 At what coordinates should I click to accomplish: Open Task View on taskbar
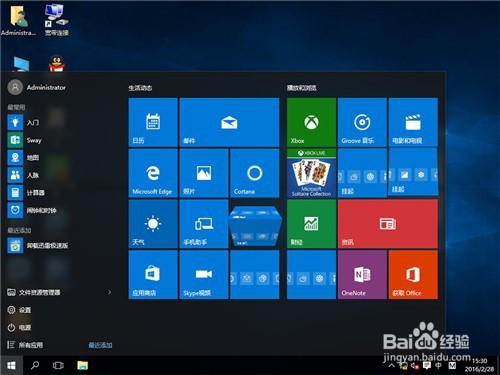pos(58,366)
